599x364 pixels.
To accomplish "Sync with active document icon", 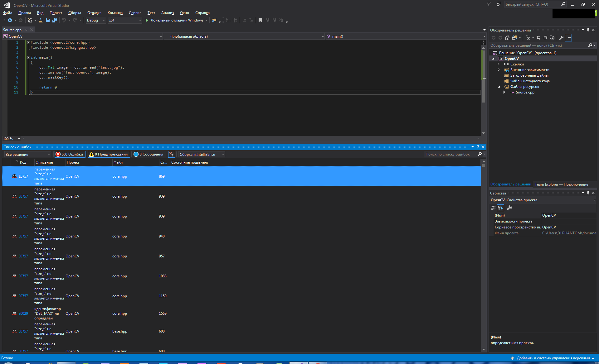I will [538, 38].
